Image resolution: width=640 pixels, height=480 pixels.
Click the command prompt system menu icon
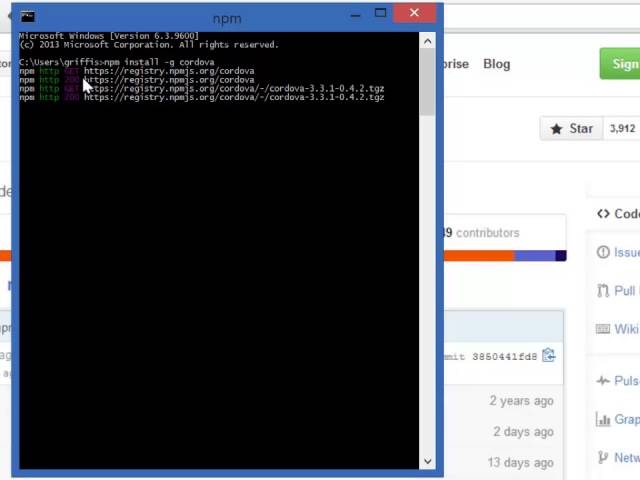27,15
